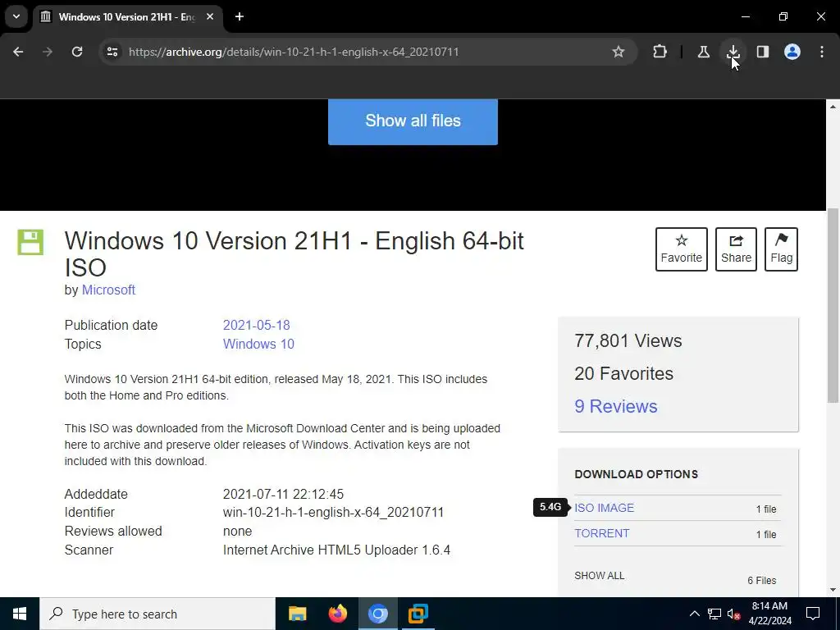View site information icon in address bar
This screenshot has width=840, height=630.
pos(112,52)
